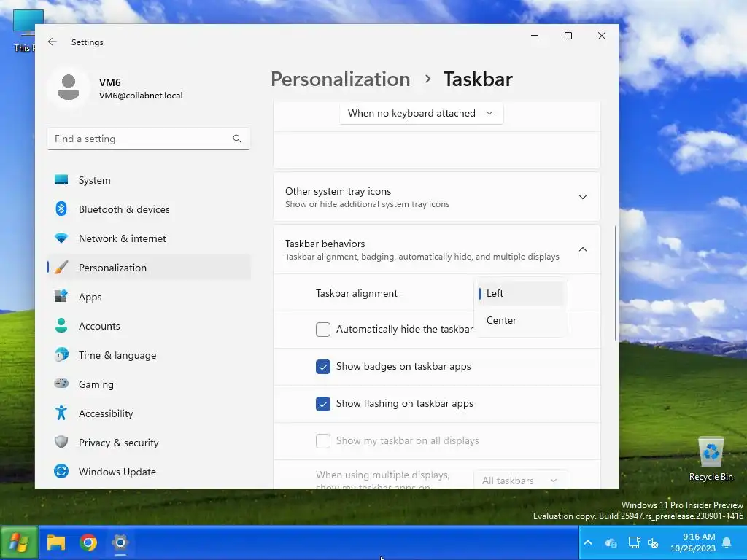The height and width of the screenshot is (560, 747).
Task: Open the System settings category
Action: (x=149, y=180)
